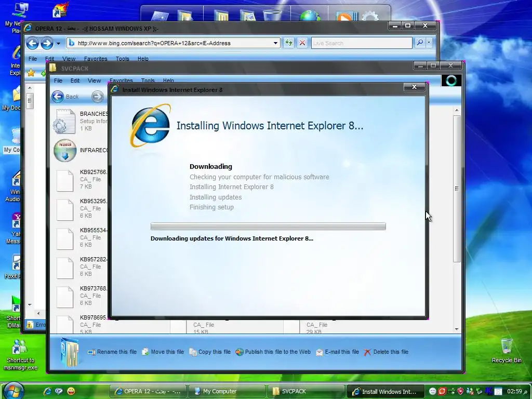Viewport: 532px width, 399px height.
Task: Click Move this file link
Action: [163, 352]
